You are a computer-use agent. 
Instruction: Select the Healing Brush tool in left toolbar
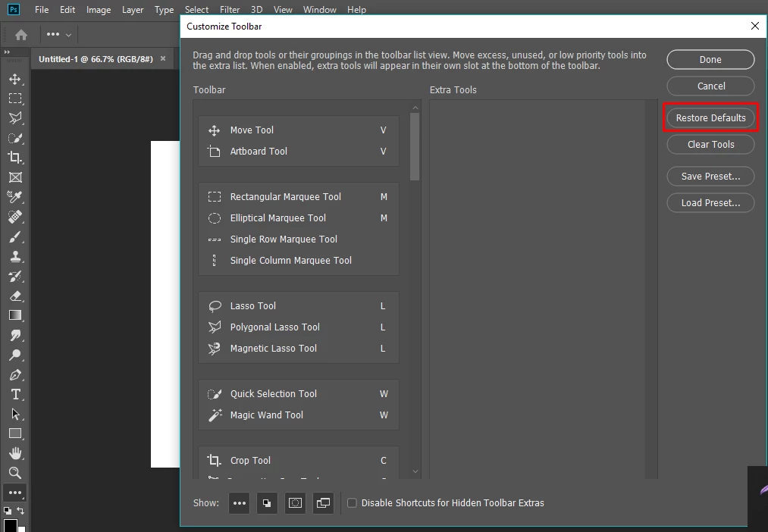(15, 217)
